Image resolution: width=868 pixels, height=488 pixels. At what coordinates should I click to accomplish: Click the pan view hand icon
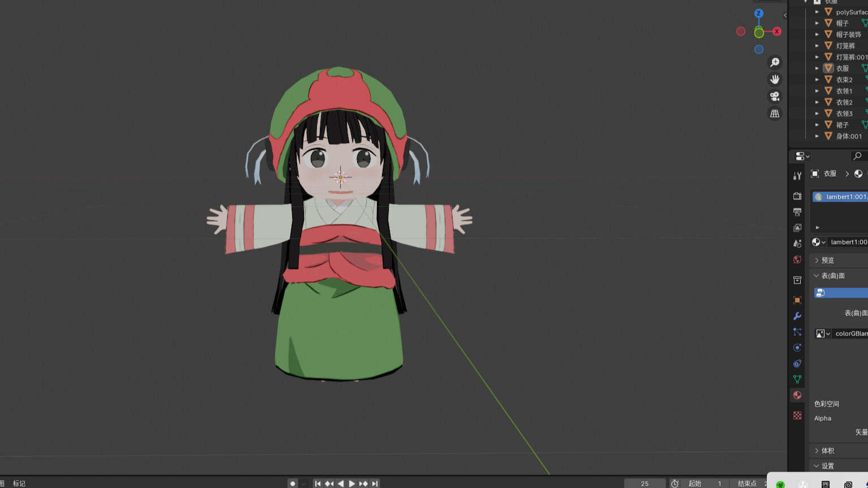(x=775, y=79)
